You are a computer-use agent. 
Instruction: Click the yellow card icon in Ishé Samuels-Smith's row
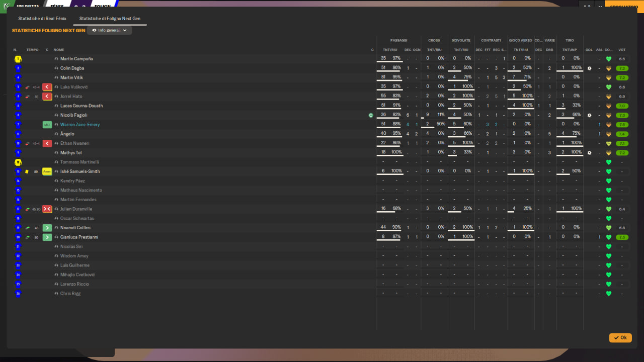click(x=27, y=171)
